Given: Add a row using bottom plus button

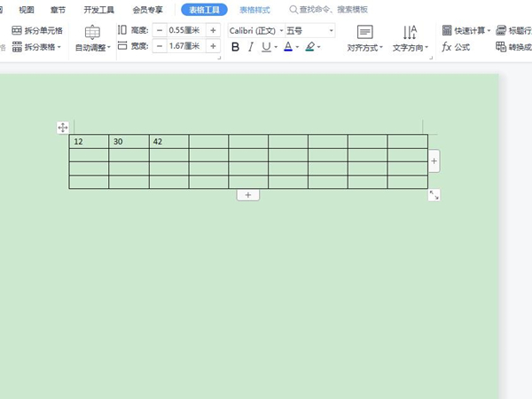Looking at the screenshot, I should point(248,195).
